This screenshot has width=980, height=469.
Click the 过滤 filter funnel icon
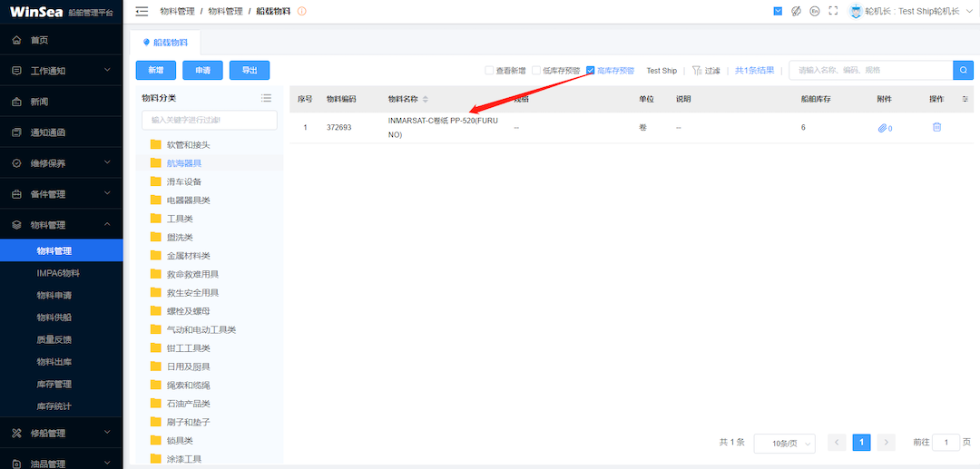point(697,71)
